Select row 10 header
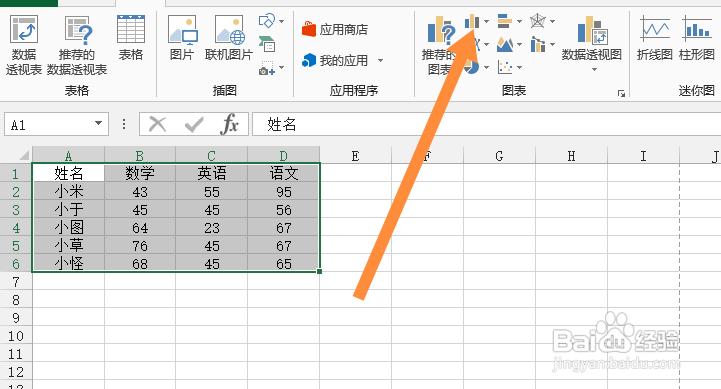Screen dimensions: 721x389 (x=16, y=336)
